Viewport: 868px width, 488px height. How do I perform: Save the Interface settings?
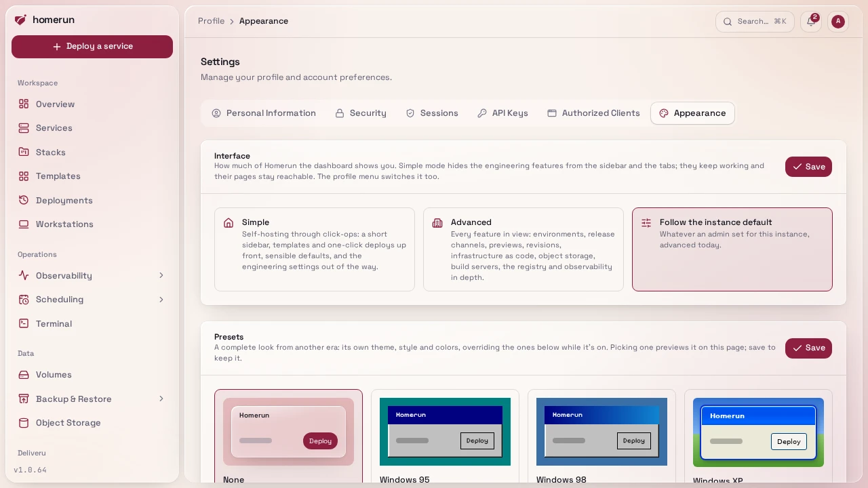point(808,167)
